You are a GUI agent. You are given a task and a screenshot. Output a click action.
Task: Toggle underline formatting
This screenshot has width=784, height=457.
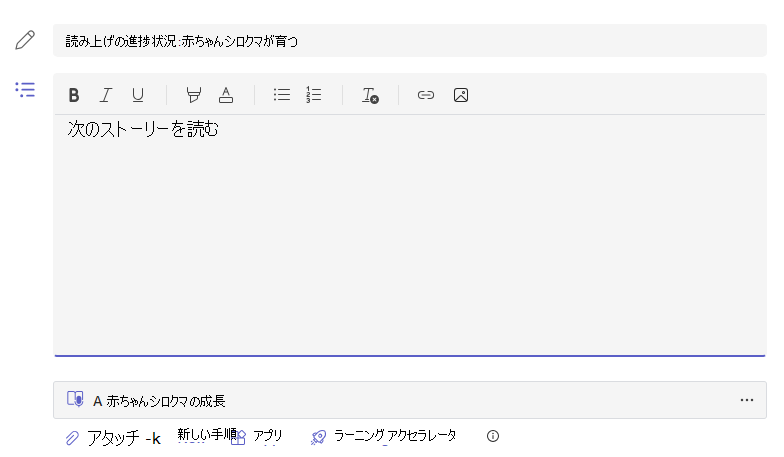[138, 95]
